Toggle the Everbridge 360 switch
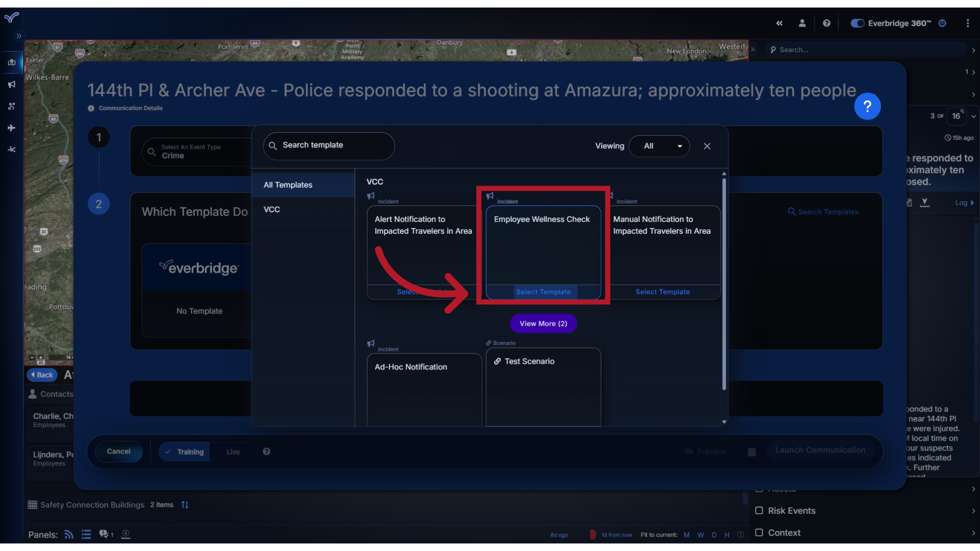 857,23
